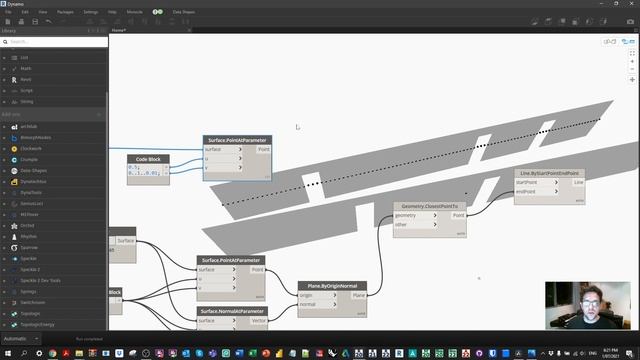Zoom out using the minus canvas control

[632, 69]
